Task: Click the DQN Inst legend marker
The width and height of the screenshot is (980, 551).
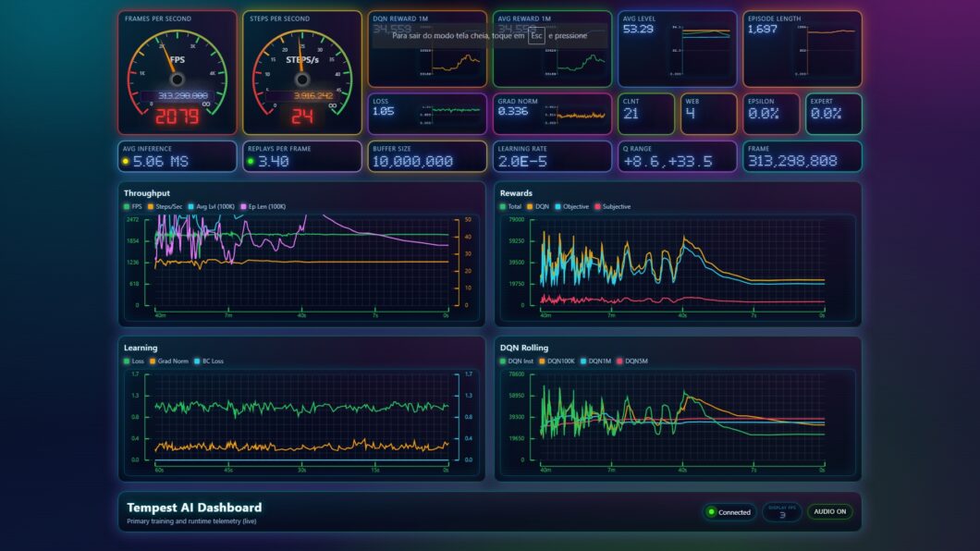Action: pos(504,361)
